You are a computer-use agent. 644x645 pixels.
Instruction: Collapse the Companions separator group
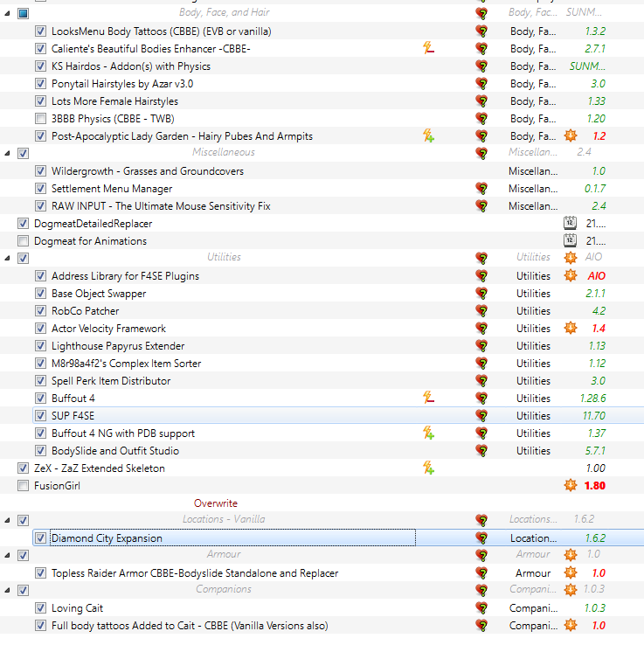7,590
